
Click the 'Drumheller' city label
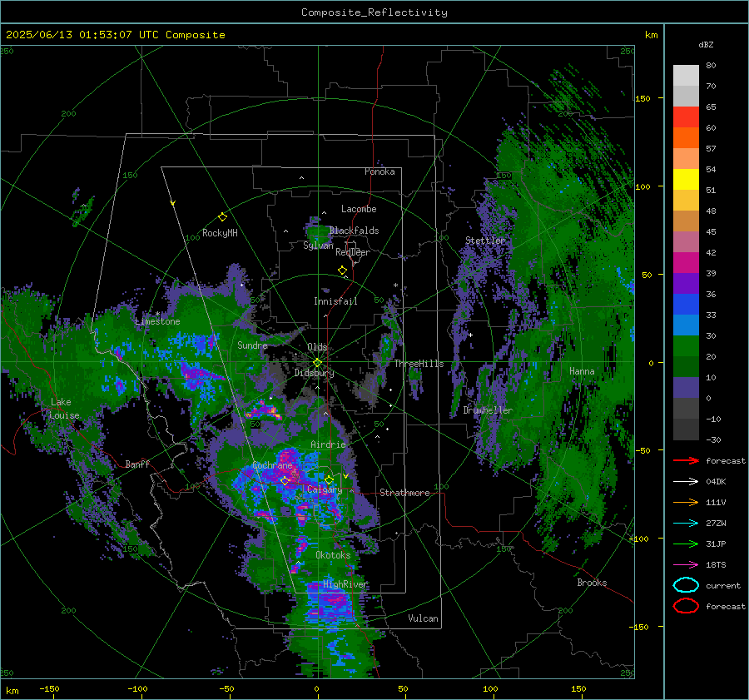[488, 410]
